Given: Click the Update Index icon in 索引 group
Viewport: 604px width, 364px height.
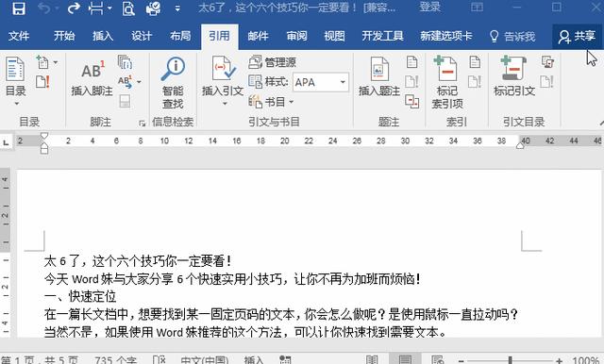Looking at the screenshot, I should click(x=475, y=82).
